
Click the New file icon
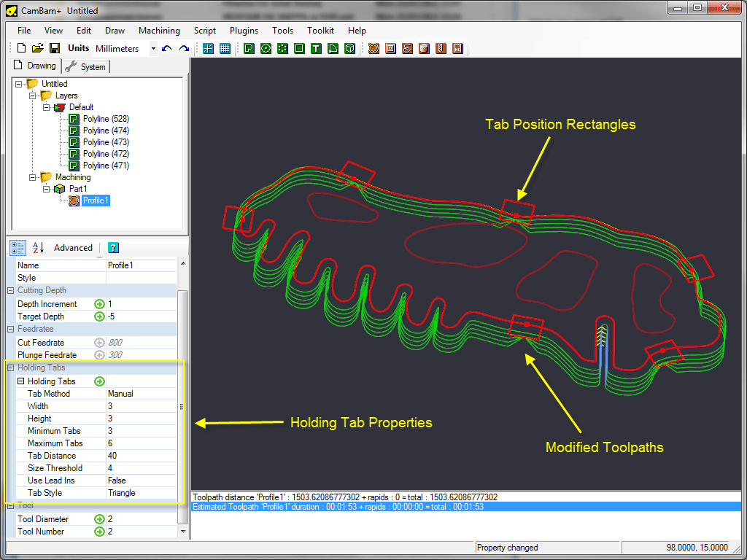tap(21, 49)
